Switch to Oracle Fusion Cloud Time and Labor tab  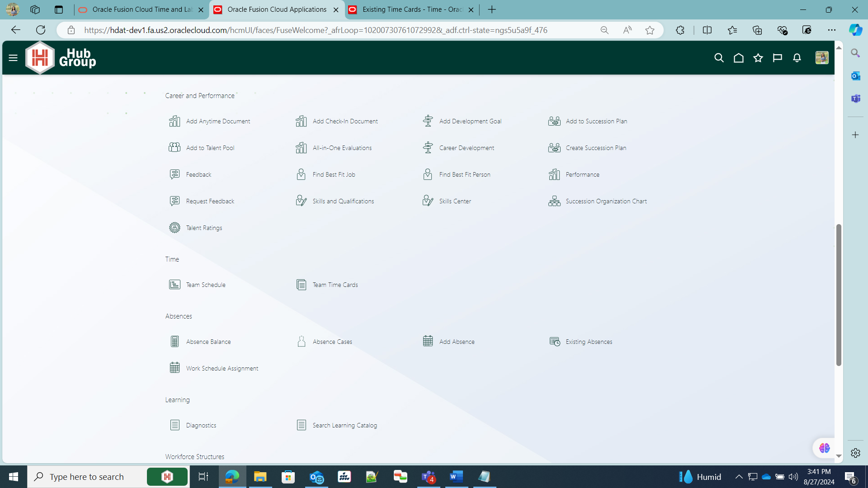point(142,9)
